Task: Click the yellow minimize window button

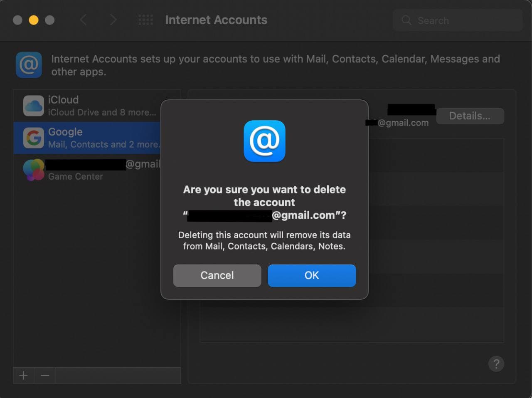Action: [34, 20]
